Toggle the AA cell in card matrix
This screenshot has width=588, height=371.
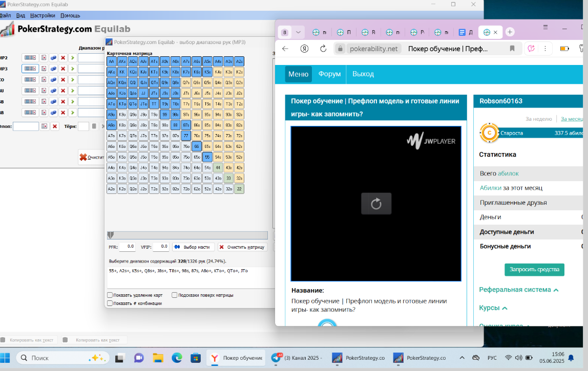click(x=111, y=61)
